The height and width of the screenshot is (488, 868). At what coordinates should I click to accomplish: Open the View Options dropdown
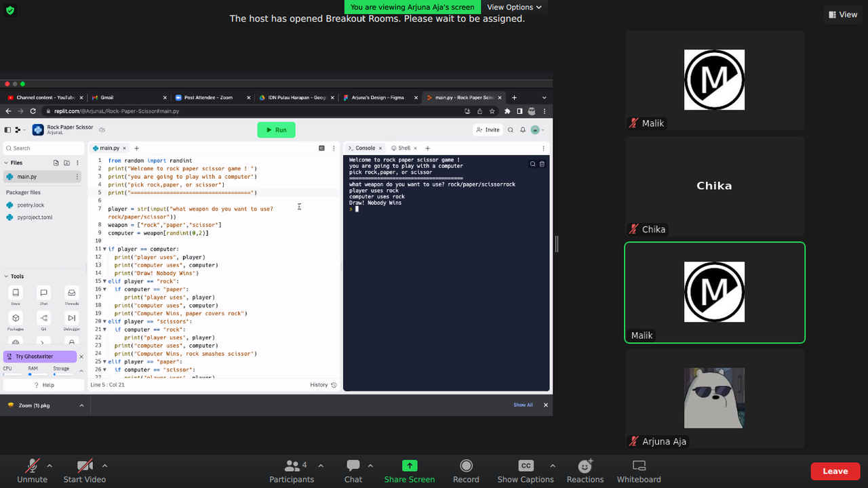[513, 7]
